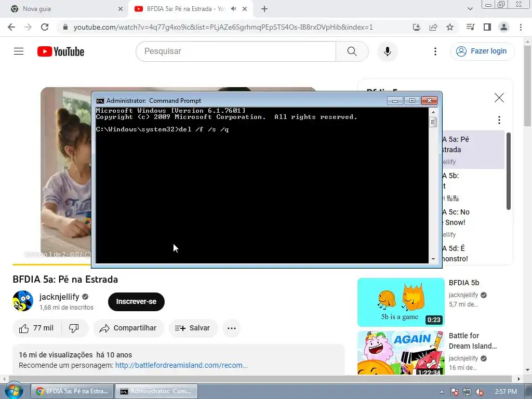This screenshot has height=399, width=532.
Task: Select the 5a: Pé na Estrada playlist item
Action: 473,150
